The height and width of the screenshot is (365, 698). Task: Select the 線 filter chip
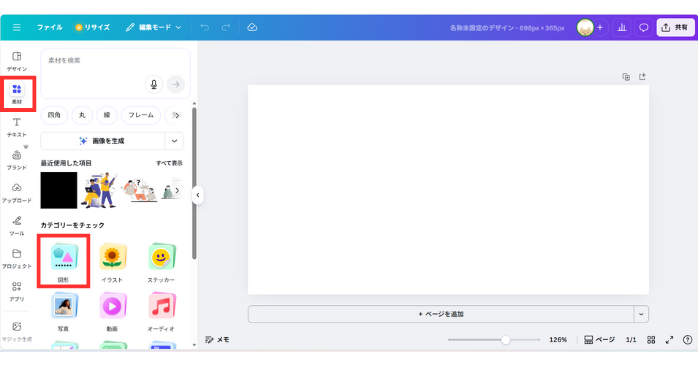pos(107,115)
